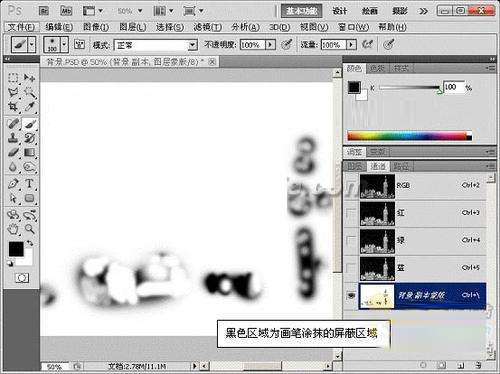Image resolution: width=500 pixels, height=374 pixels.
Task: Toggle visibility of the 绿 channel
Action: pyautogui.click(x=351, y=241)
